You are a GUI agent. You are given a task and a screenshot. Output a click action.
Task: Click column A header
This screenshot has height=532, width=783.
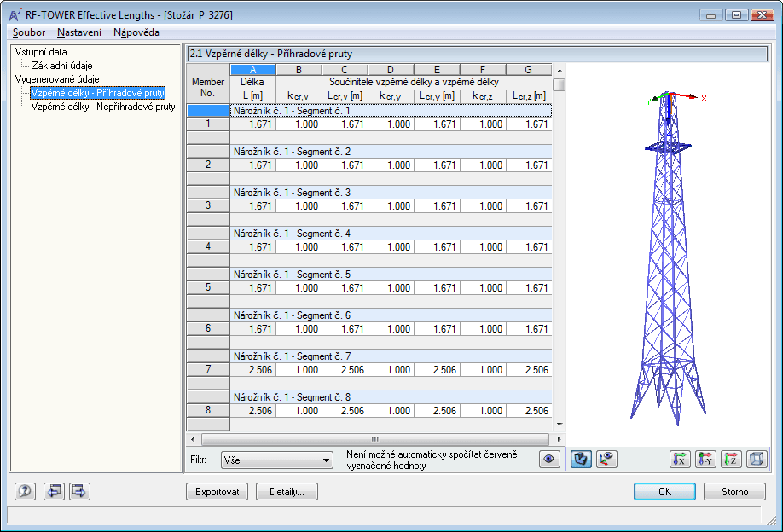(252, 69)
